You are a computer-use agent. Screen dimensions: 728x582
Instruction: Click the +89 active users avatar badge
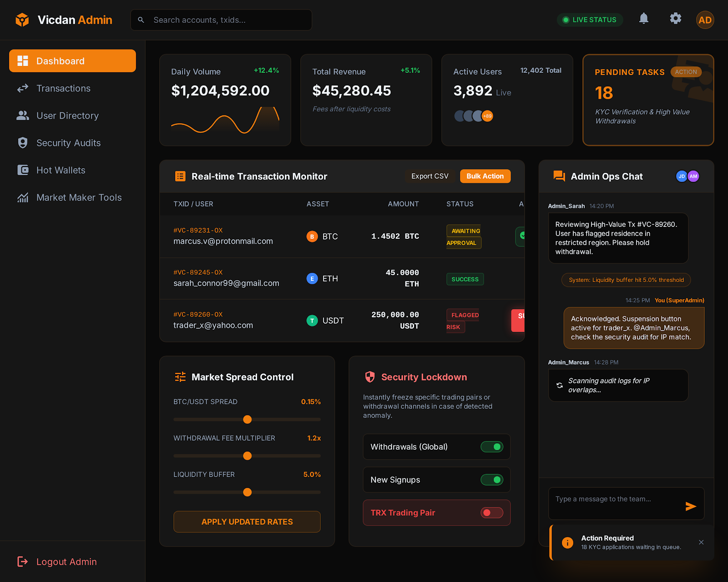coord(487,116)
